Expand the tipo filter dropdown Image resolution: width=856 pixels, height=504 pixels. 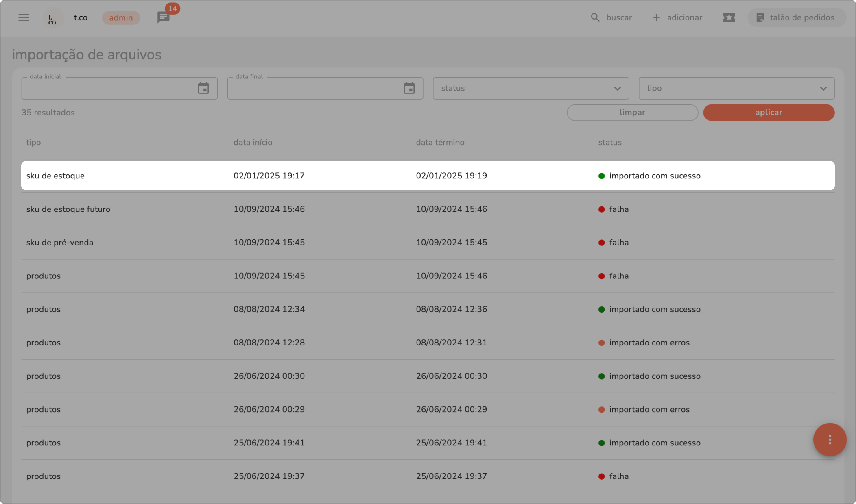tap(736, 88)
